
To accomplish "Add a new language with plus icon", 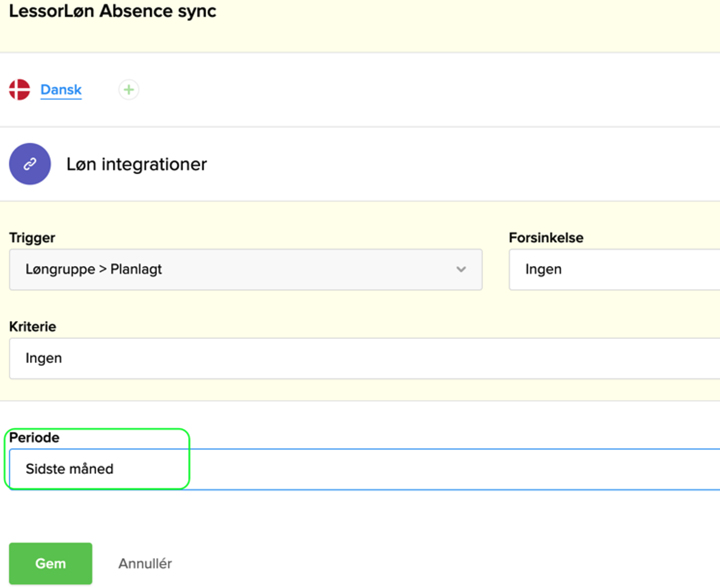I will coord(128,90).
